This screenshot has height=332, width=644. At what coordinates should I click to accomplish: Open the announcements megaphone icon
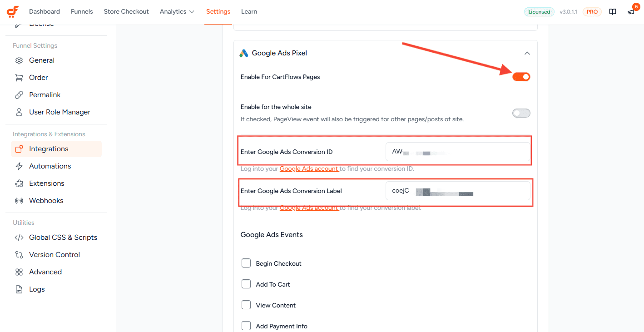631,12
